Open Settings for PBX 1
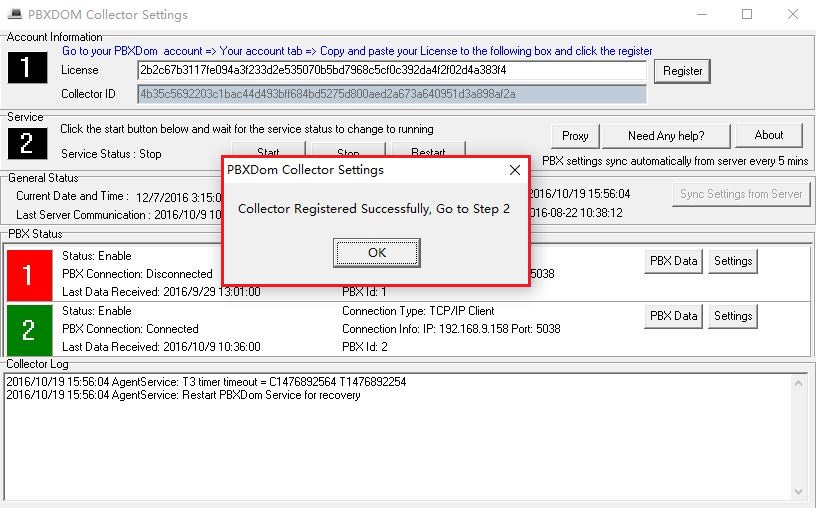The width and height of the screenshot is (816, 508). point(733,261)
